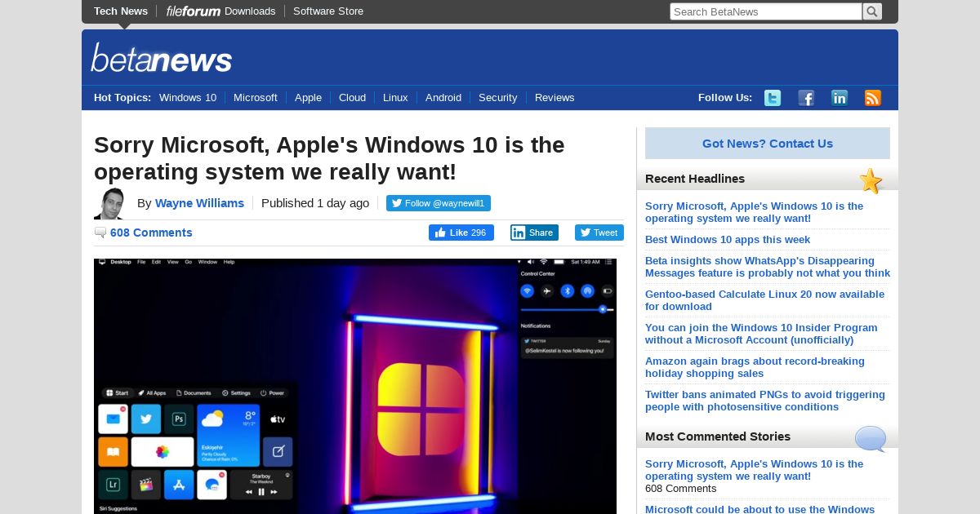This screenshot has width=980, height=514.
Task: Open BetaNews LinkedIn follow icon
Action: [840, 98]
